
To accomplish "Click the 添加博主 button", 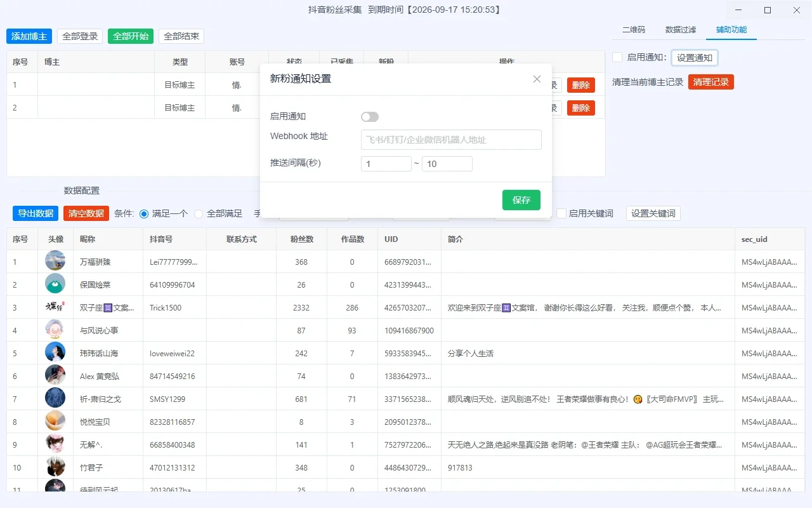I will click(29, 36).
